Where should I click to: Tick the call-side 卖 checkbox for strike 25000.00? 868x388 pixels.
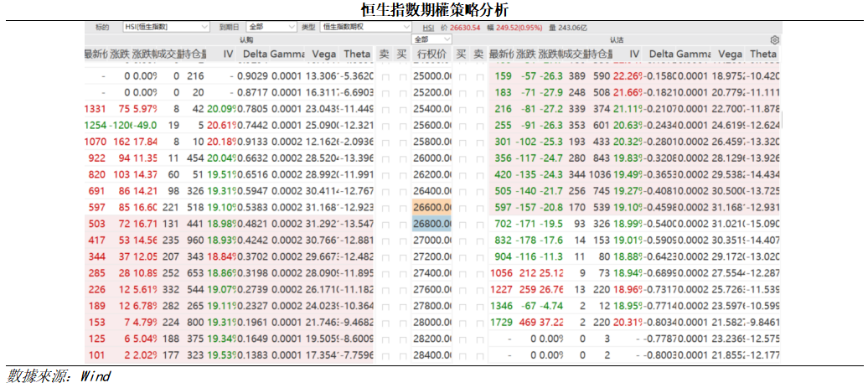pyautogui.click(x=385, y=76)
